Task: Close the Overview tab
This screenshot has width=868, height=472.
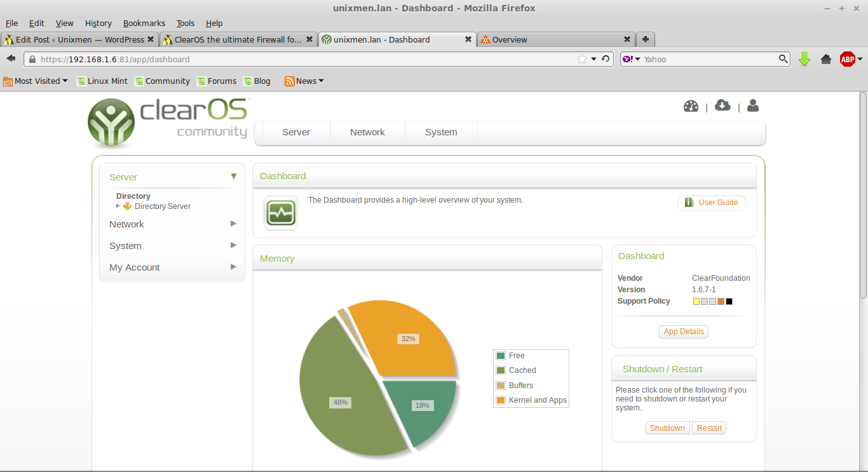Action: (627, 39)
